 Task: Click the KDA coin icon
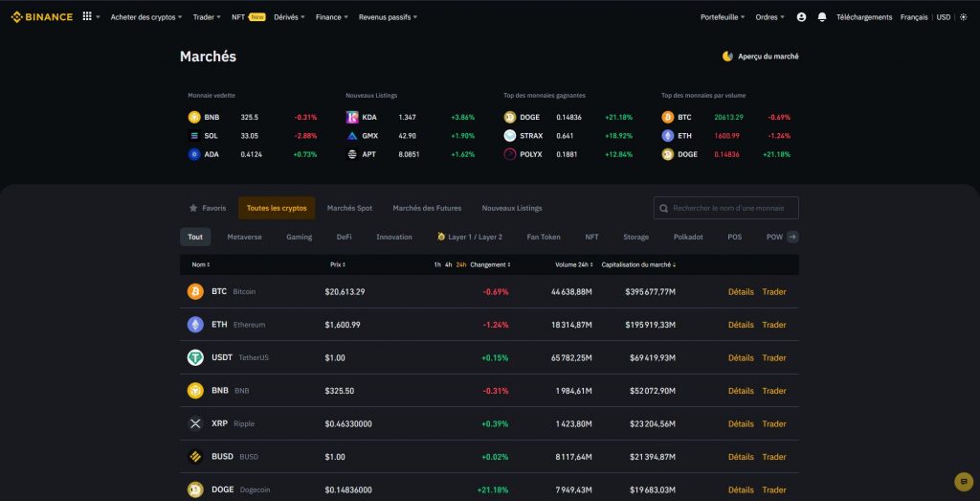pos(352,117)
